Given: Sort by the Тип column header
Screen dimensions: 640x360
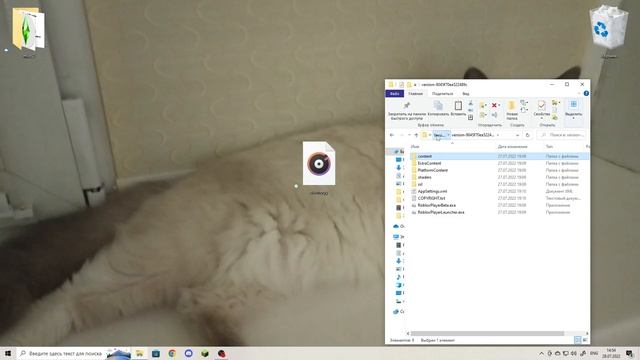Looking at the screenshot, I should [549, 147].
